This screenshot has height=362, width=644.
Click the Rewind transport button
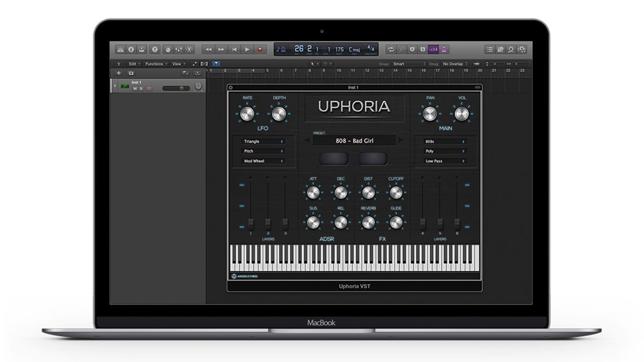(208, 49)
